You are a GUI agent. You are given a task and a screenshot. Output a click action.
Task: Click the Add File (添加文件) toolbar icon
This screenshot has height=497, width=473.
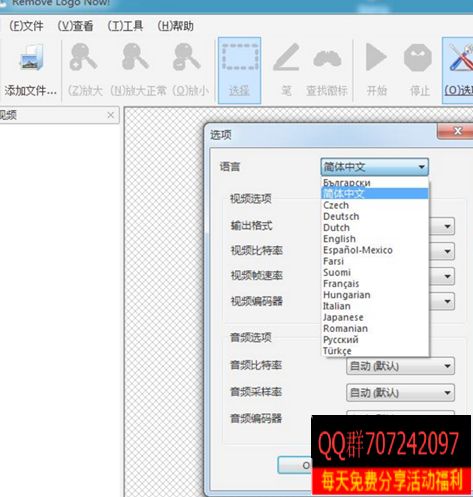[31, 57]
